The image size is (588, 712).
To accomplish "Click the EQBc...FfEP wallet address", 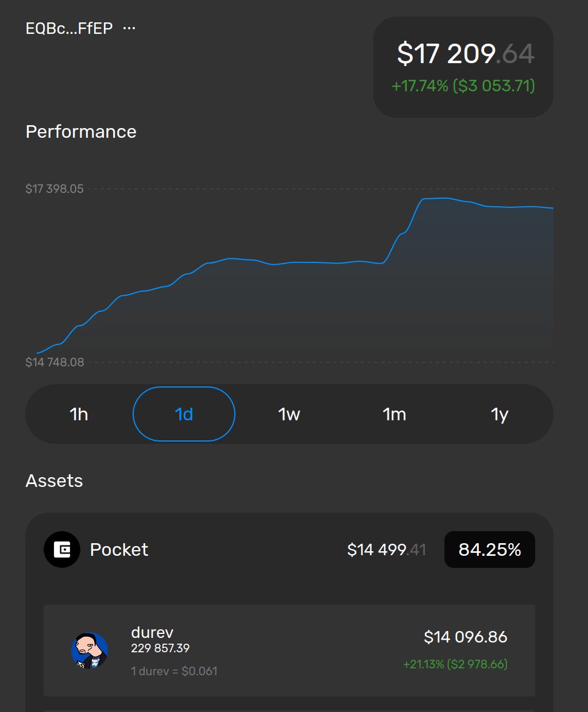I will pyautogui.click(x=69, y=28).
